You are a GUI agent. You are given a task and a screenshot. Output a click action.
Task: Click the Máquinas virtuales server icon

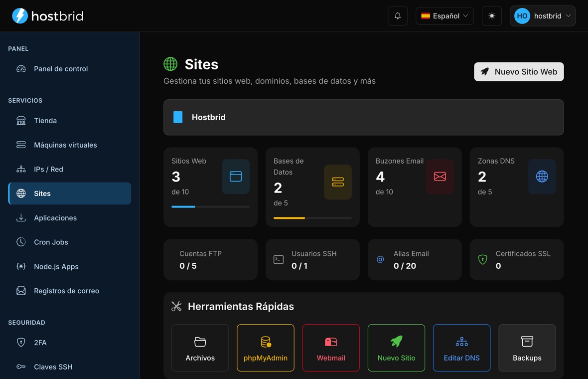coord(21,145)
